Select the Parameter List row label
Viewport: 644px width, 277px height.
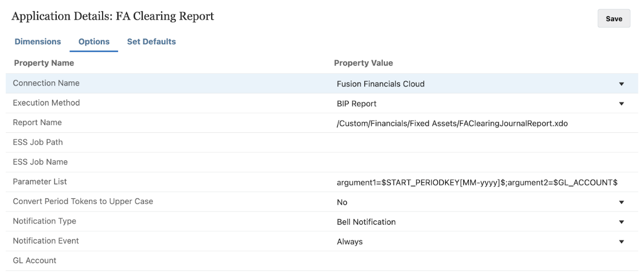pos(40,182)
